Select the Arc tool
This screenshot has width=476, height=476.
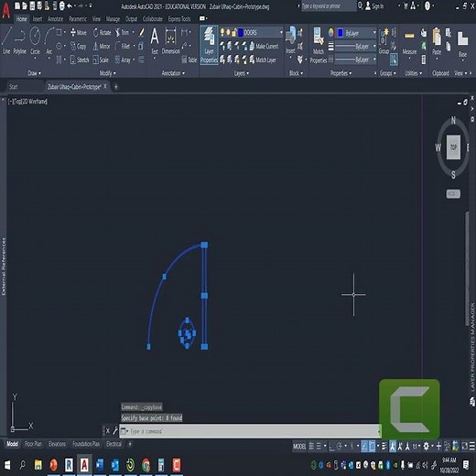click(x=49, y=40)
